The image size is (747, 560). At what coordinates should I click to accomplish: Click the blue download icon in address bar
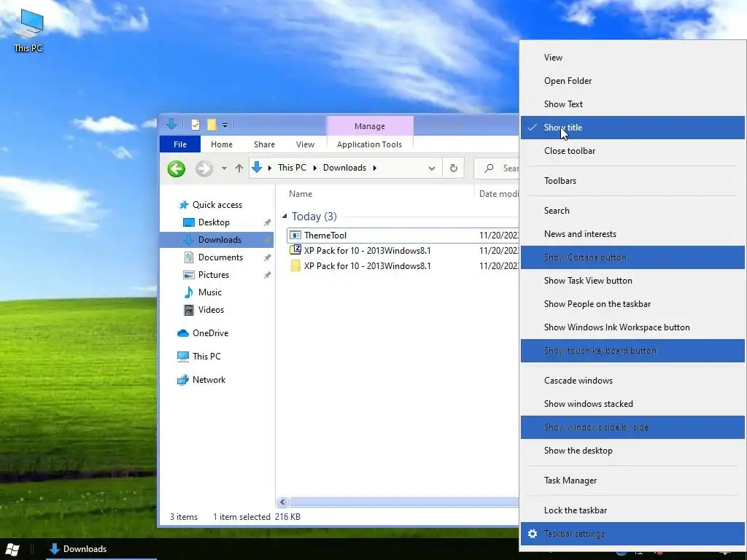[x=257, y=168]
